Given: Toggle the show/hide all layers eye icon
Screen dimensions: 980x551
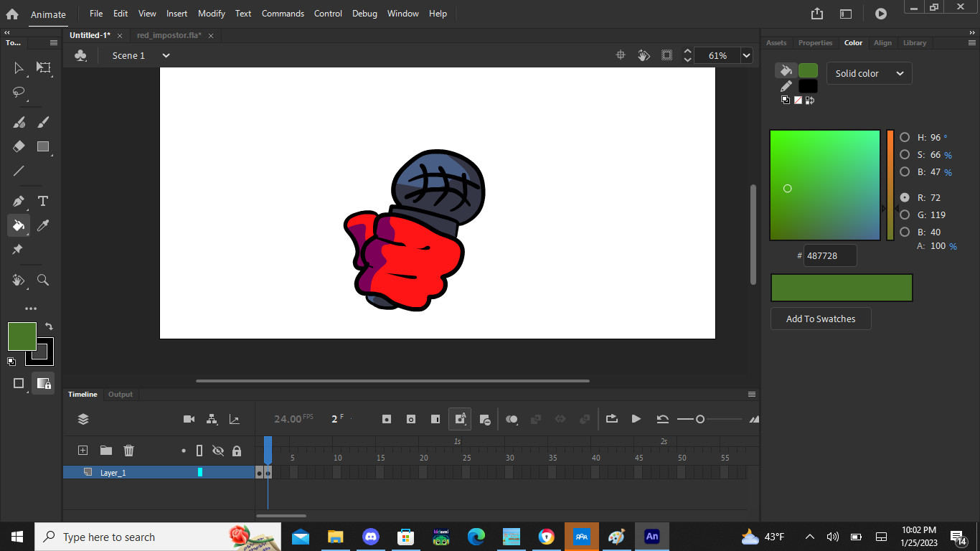Looking at the screenshot, I should [218, 451].
